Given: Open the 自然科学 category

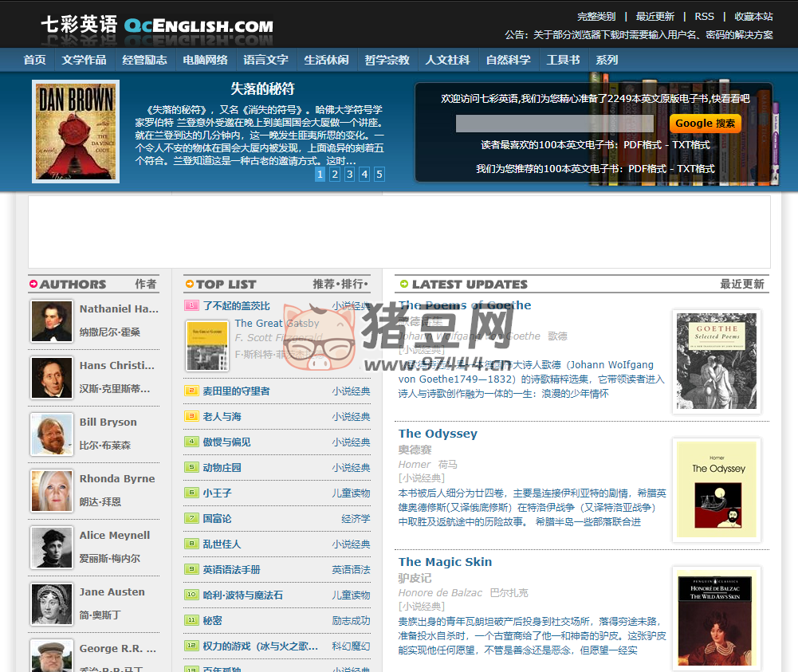Looking at the screenshot, I should (x=508, y=60).
